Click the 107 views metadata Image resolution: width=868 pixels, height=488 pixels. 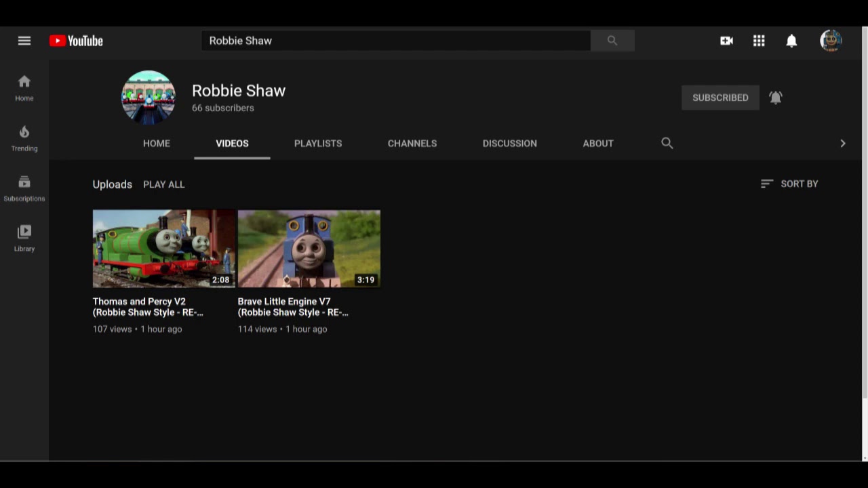(x=113, y=329)
